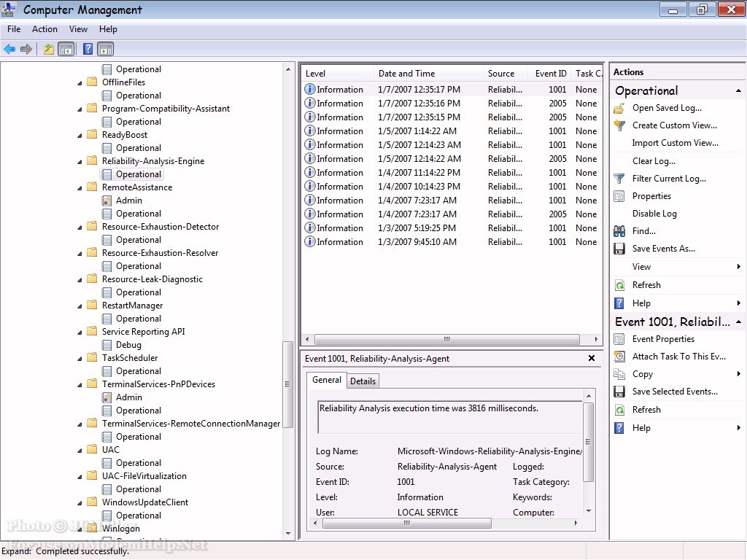Image resolution: width=747 pixels, height=560 pixels.
Task: Open the Action menu
Action: 44,29
